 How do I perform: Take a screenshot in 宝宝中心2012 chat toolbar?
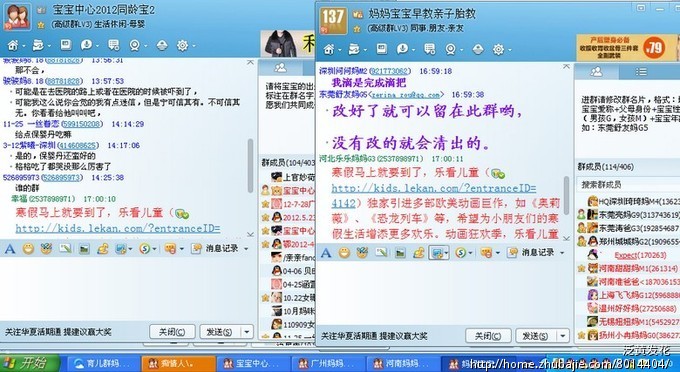(121, 248)
